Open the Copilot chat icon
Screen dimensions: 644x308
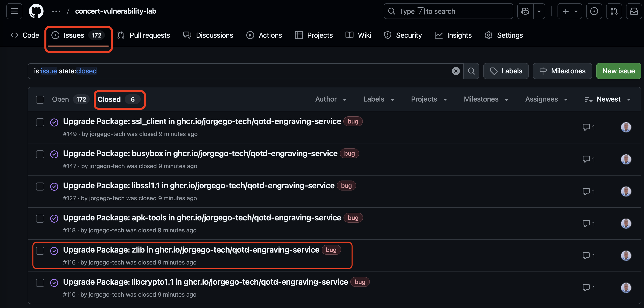525,11
